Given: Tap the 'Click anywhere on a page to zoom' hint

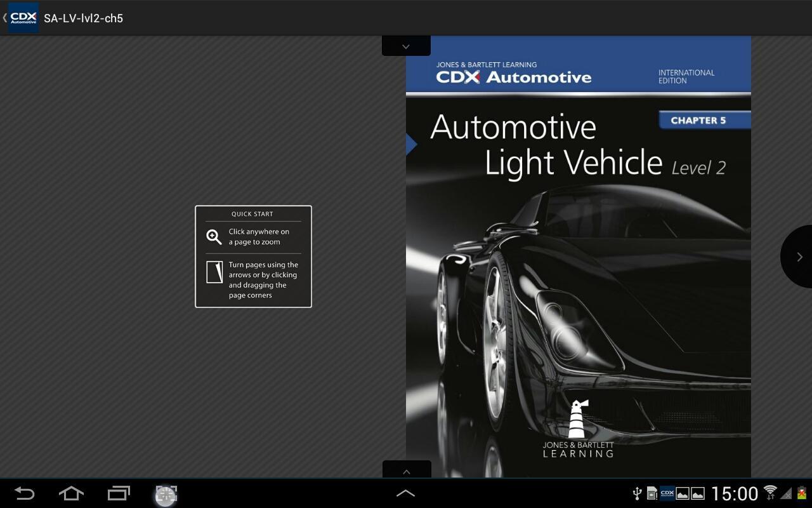Looking at the screenshot, I should coord(259,237).
